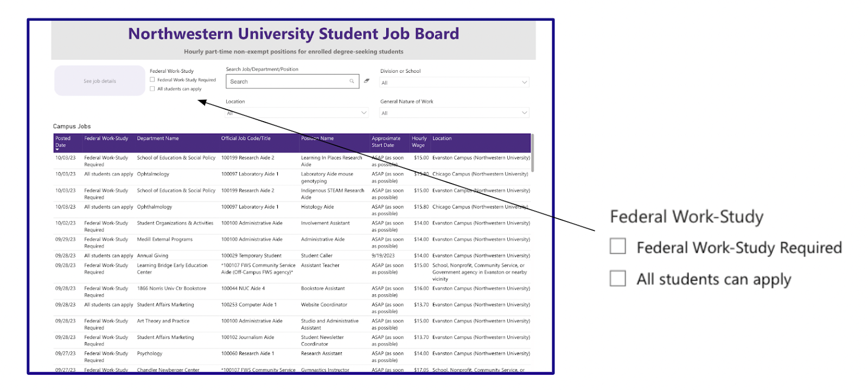Click the Official Job Code/Title column header
The height and width of the screenshot is (390, 868).
[x=246, y=139]
